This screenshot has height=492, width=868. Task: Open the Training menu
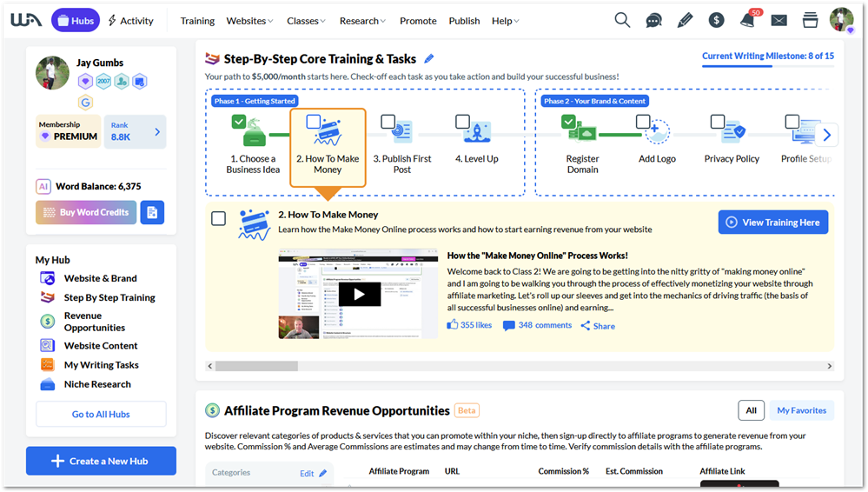(197, 21)
